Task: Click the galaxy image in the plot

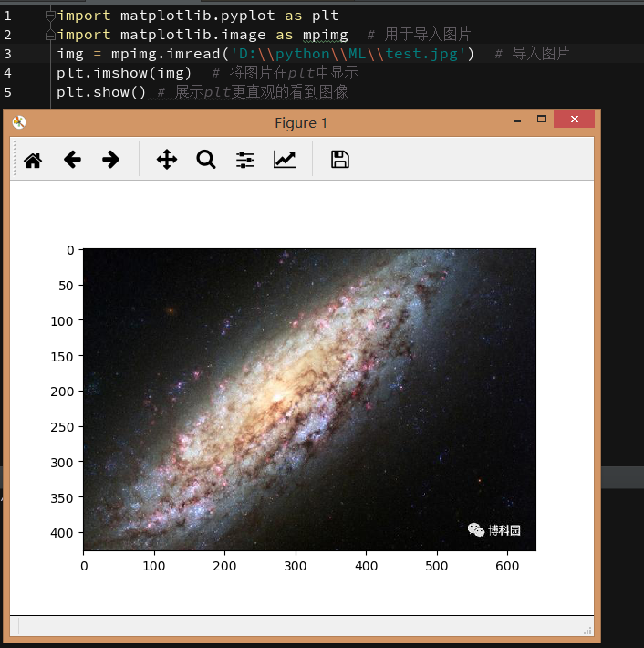Action: click(310, 399)
